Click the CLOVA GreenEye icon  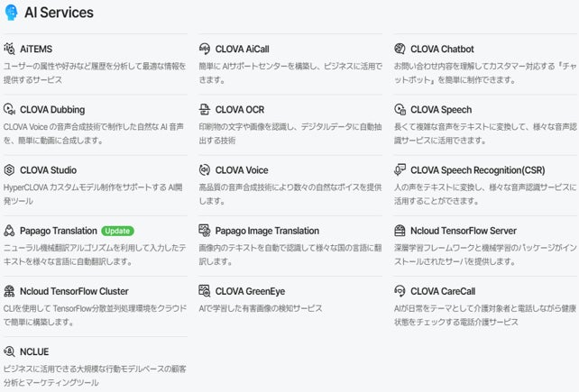point(205,291)
